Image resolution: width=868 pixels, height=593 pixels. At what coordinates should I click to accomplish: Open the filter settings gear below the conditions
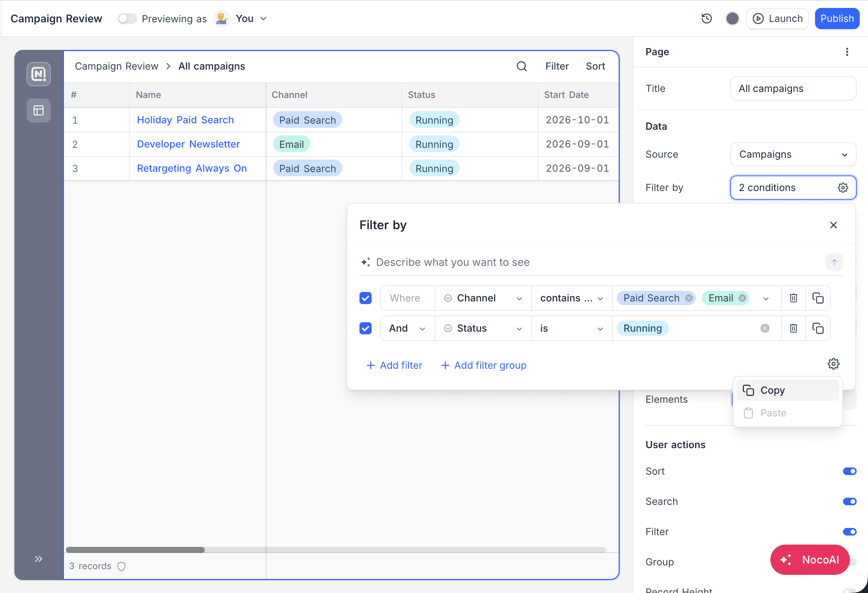[x=833, y=364]
